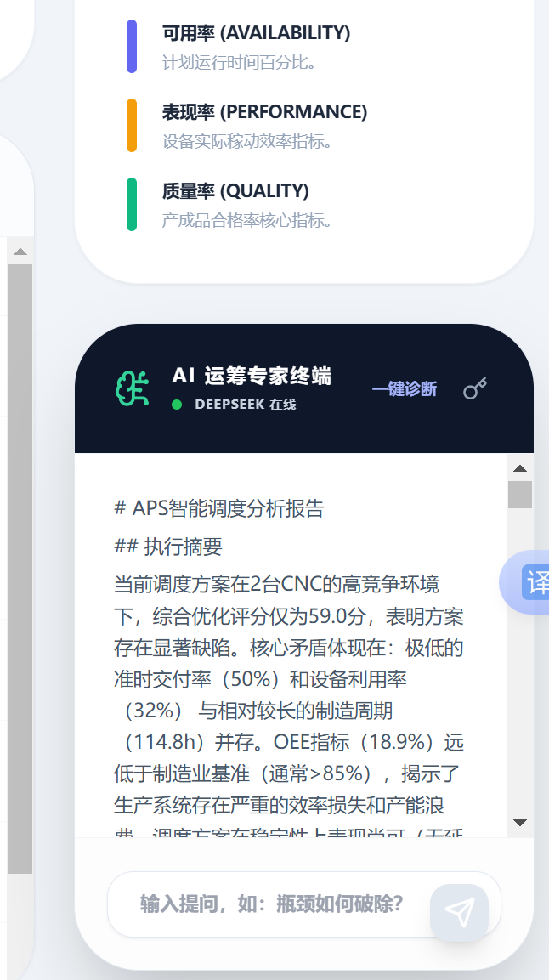
Task: Click chat panel scroll up arrow
Action: point(520,468)
